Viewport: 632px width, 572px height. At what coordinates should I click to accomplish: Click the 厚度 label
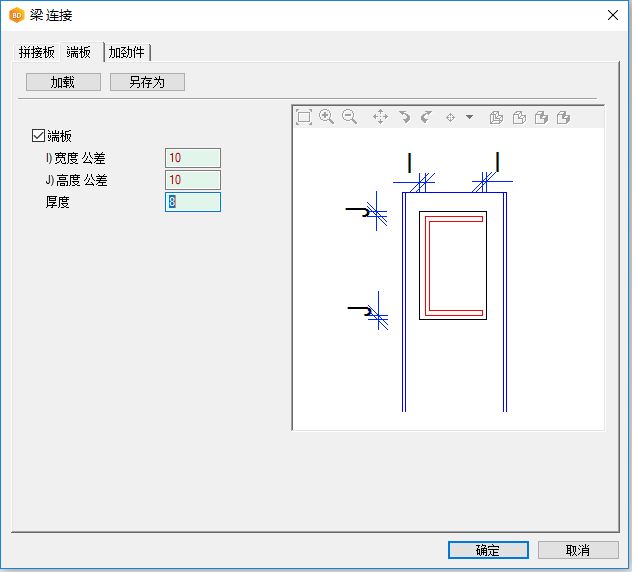point(58,202)
